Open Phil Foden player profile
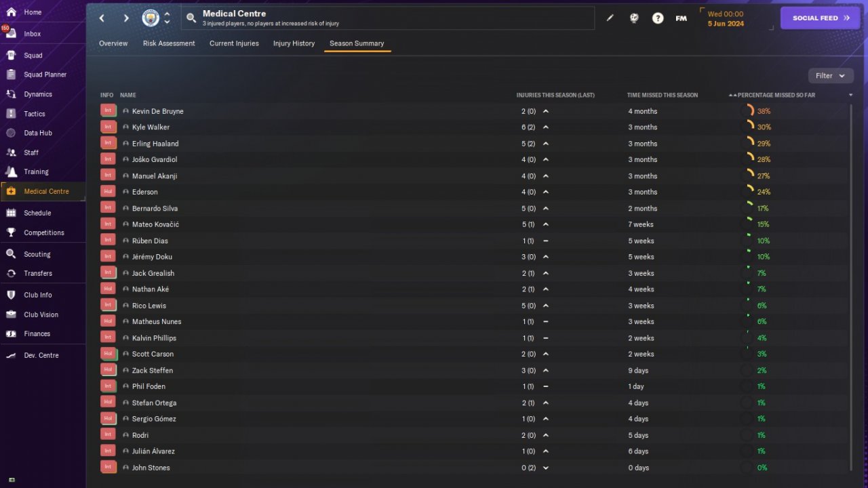 [149, 386]
